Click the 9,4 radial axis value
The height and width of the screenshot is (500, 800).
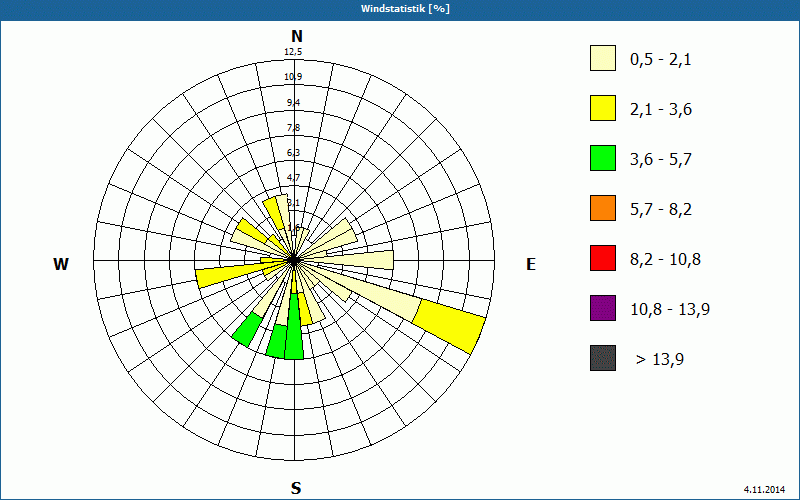294,103
